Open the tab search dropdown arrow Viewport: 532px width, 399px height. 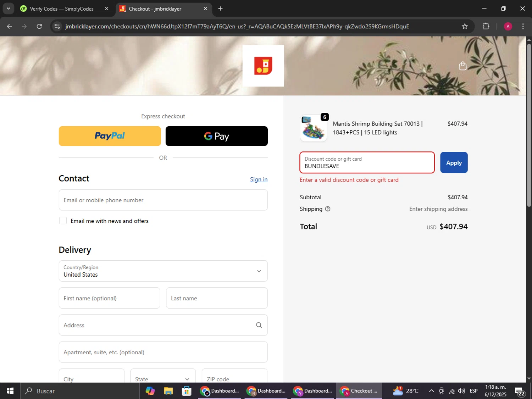pos(8,9)
